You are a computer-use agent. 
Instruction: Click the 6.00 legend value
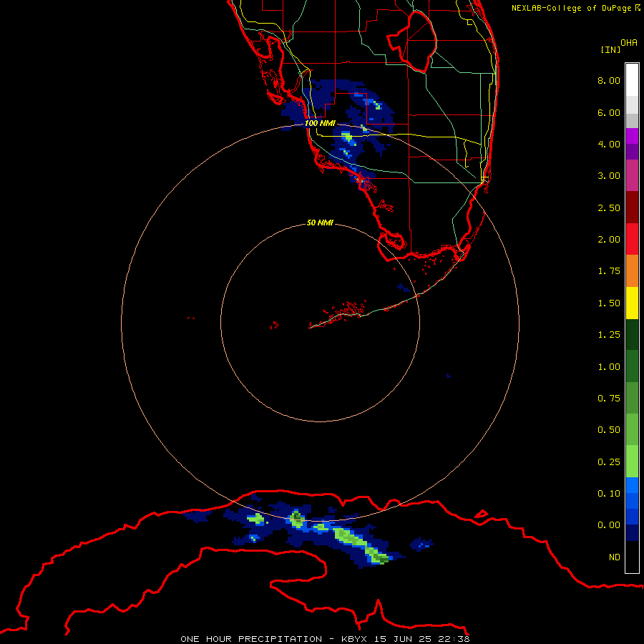coord(609,112)
